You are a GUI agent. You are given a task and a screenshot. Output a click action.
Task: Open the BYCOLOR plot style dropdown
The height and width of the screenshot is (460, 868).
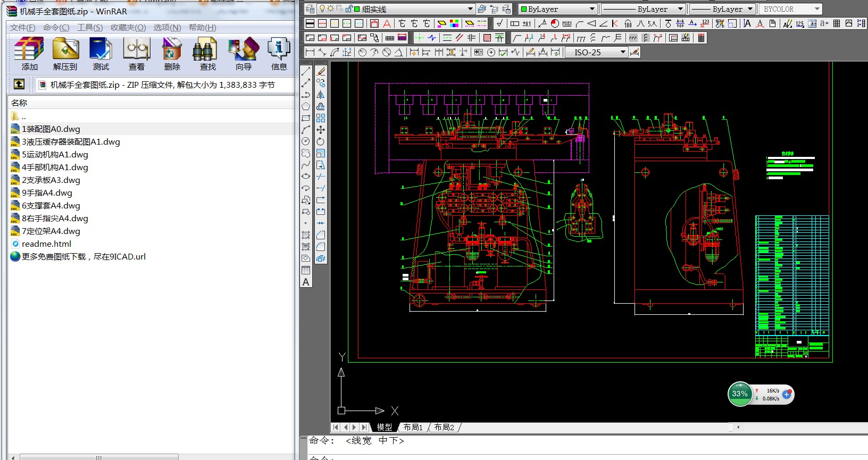tap(817, 9)
